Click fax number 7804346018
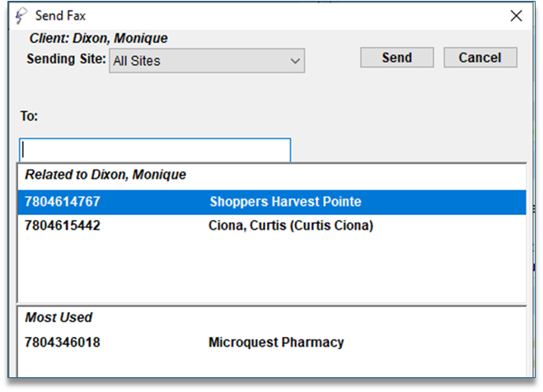Screen dimensions: 543x392 click(x=63, y=343)
